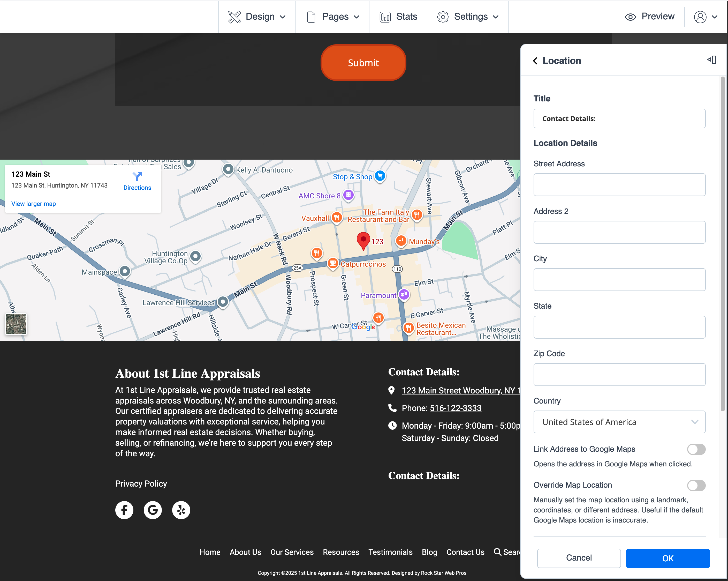Click Cancel in Location panel
Viewport: 728px width, 581px height.
[579, 558]
